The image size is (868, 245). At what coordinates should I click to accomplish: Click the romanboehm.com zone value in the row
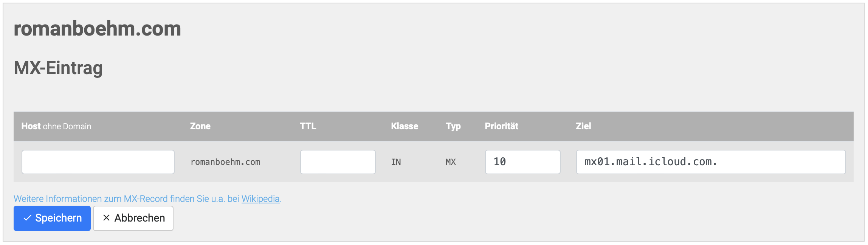coord(225,162)
